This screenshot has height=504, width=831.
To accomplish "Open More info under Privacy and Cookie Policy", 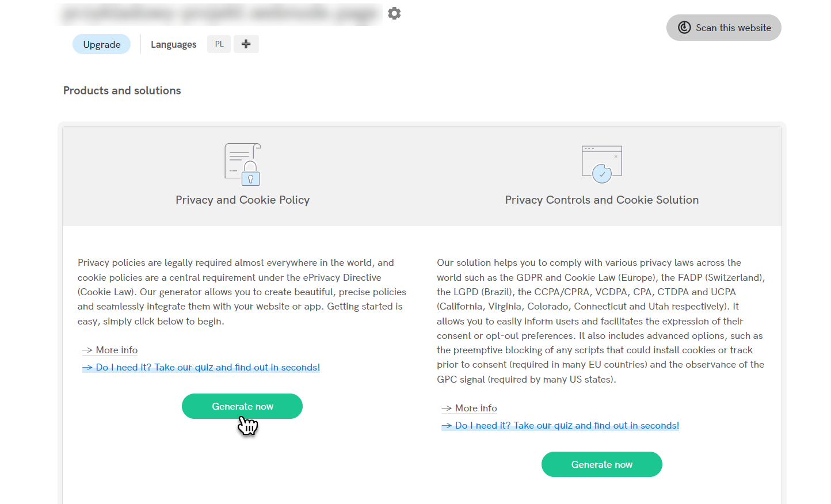I will (x=117, y=350).
